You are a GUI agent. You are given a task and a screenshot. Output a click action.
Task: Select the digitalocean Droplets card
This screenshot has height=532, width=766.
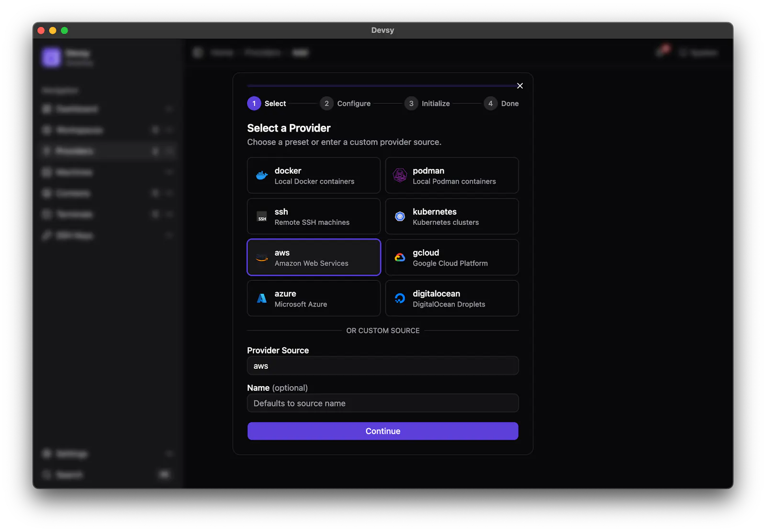click(452, 299)
